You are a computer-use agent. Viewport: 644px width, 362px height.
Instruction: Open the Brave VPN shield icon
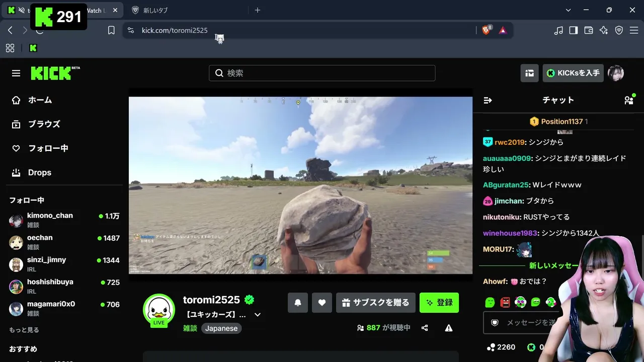(619, 30)
